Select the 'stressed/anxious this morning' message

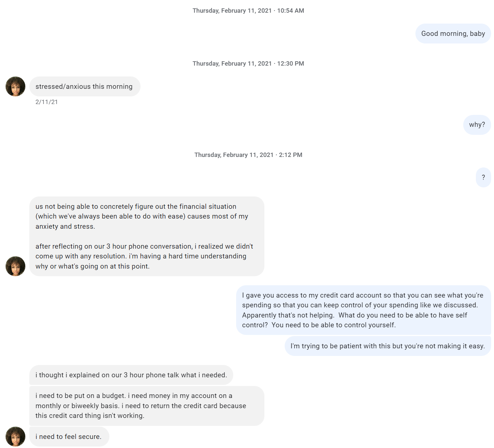point(84,86)
